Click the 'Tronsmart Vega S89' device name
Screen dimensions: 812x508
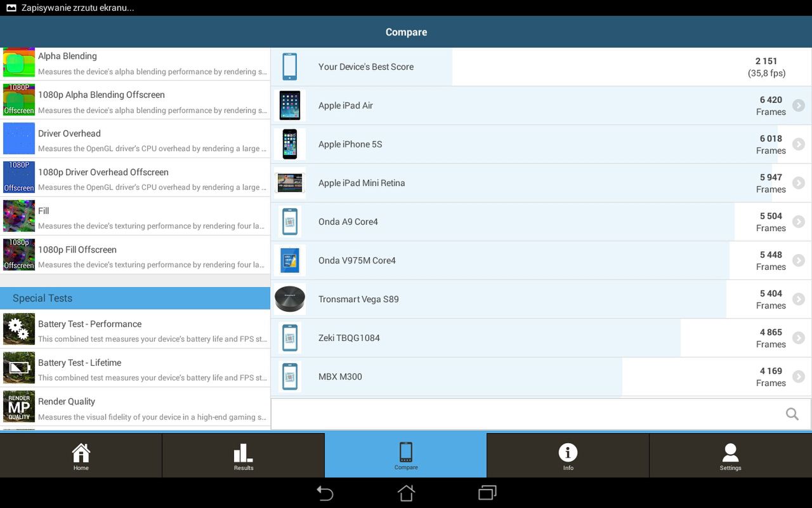[358, 299]
